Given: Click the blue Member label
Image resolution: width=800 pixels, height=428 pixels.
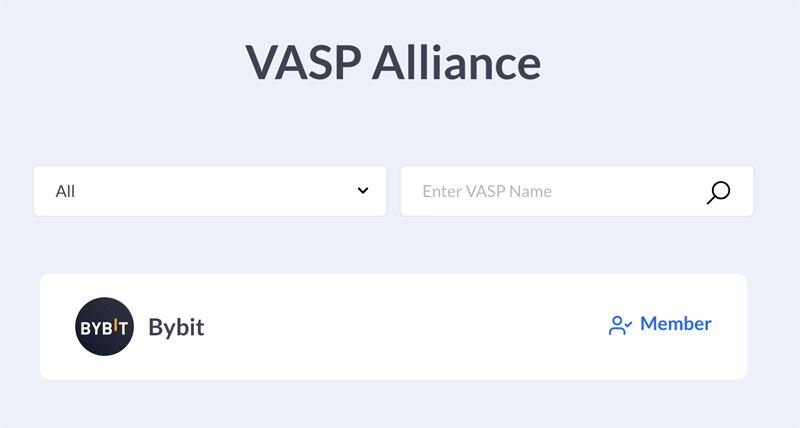Looking at the screenshot, I should coord(676,323).
